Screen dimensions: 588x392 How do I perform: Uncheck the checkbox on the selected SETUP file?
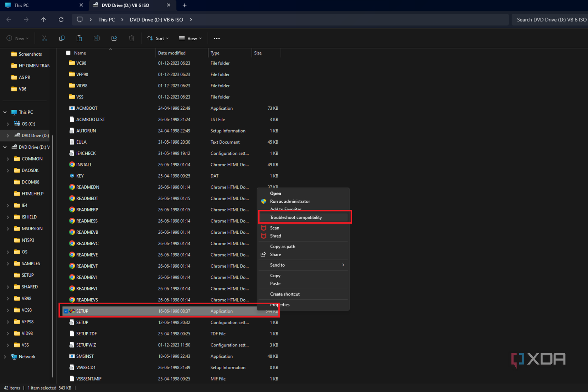point(66,311)
